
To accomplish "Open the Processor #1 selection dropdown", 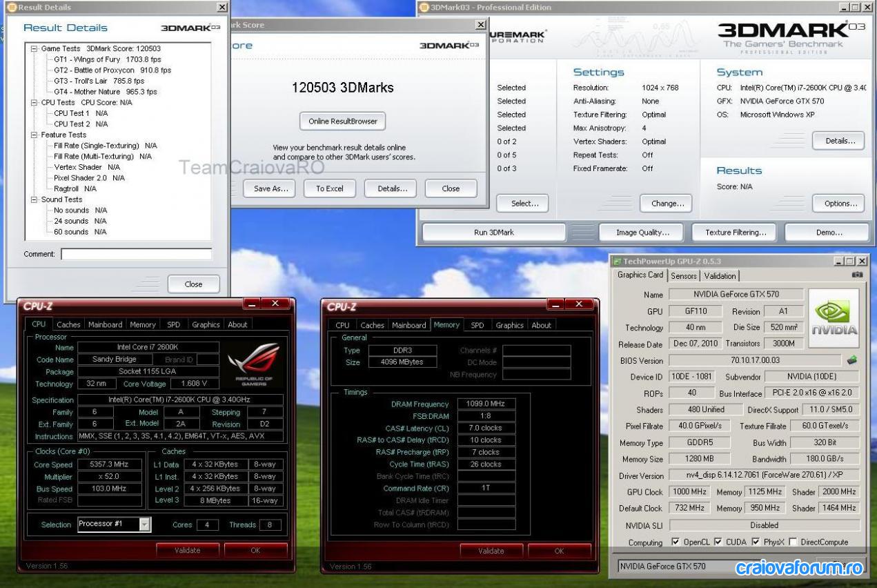I will pyautogui.click(x=145, y=525).
